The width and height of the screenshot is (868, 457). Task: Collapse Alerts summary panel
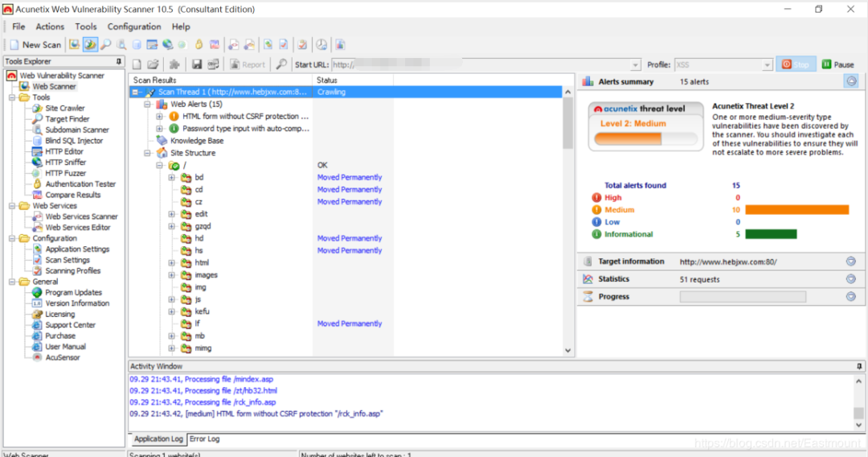pyautogui.click(x=851, y=81)
